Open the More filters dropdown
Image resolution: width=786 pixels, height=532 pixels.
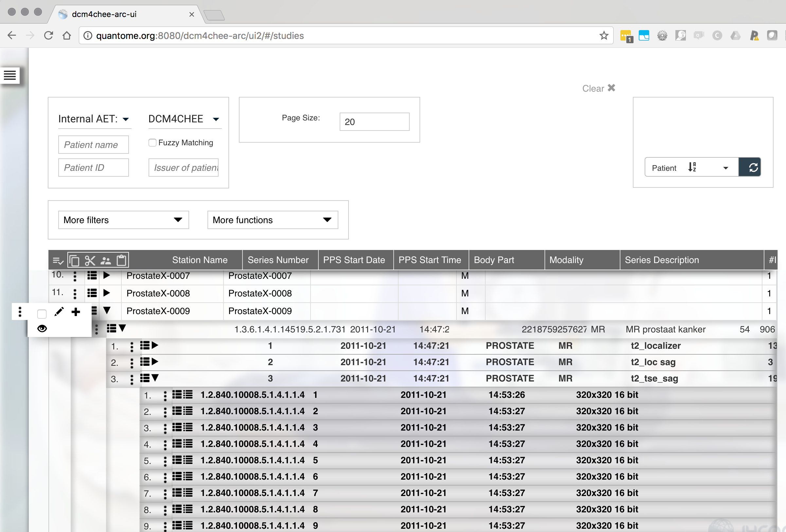(123, 220)
